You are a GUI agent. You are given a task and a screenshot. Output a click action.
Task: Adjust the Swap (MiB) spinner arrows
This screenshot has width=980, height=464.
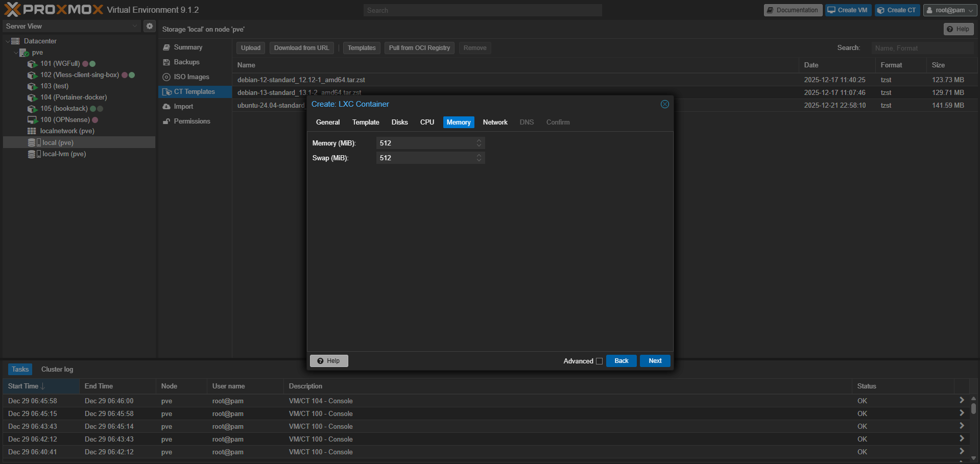[x=479, y=158]
